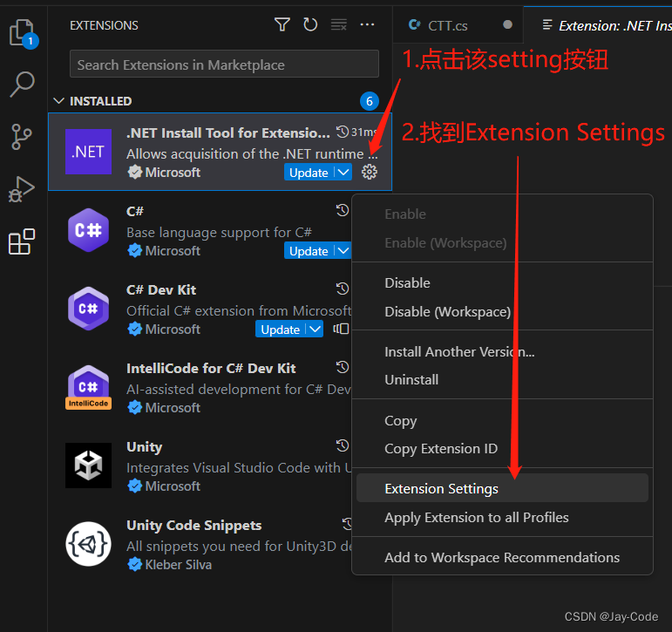Open Update dropdown arrow for .NET Install Tool

pyautogui.click(x=343, y=172)
